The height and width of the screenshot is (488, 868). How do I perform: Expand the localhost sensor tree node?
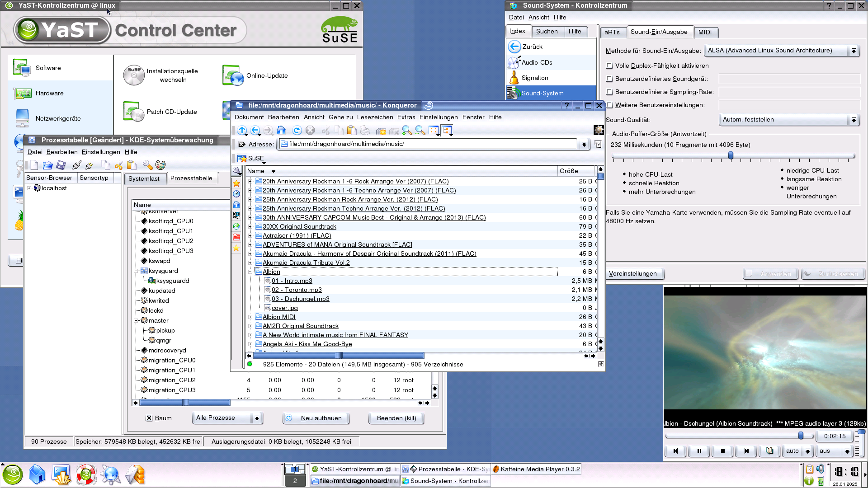pos(29,188)
